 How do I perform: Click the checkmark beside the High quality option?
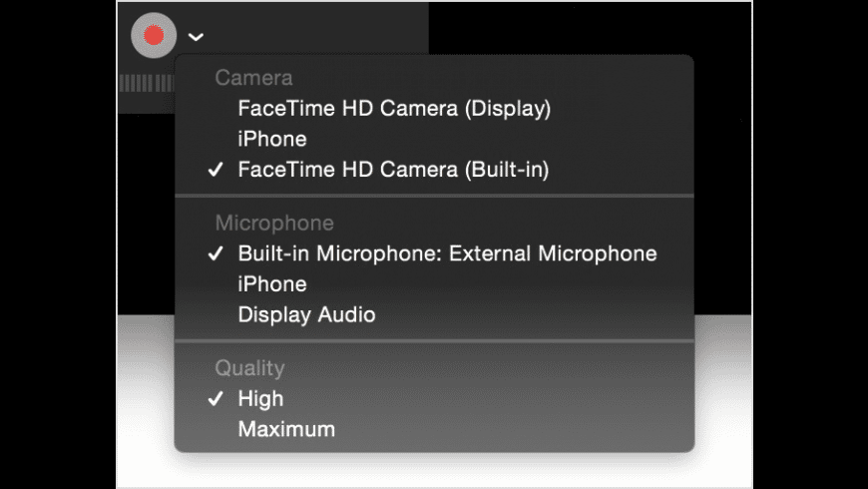pyautogui.click(x=216, y=399)
